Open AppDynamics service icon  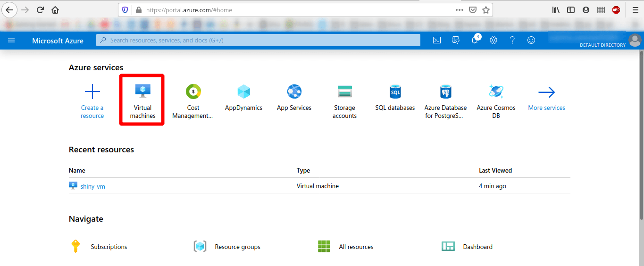click(243, 91)
